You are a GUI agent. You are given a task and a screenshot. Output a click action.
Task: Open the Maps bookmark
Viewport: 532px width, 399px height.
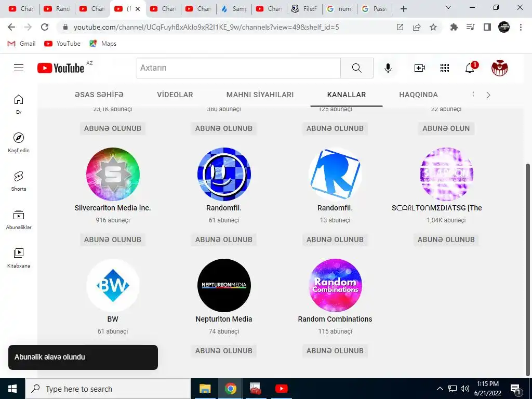point(103,44)
